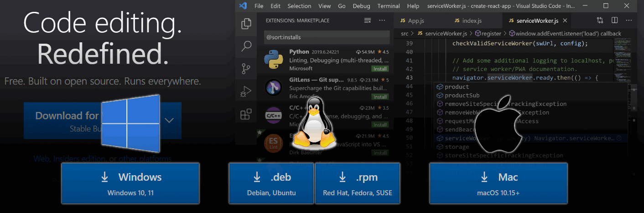Open the Debug menu
Screen dimensions: 644x213
tap(362, 6)
